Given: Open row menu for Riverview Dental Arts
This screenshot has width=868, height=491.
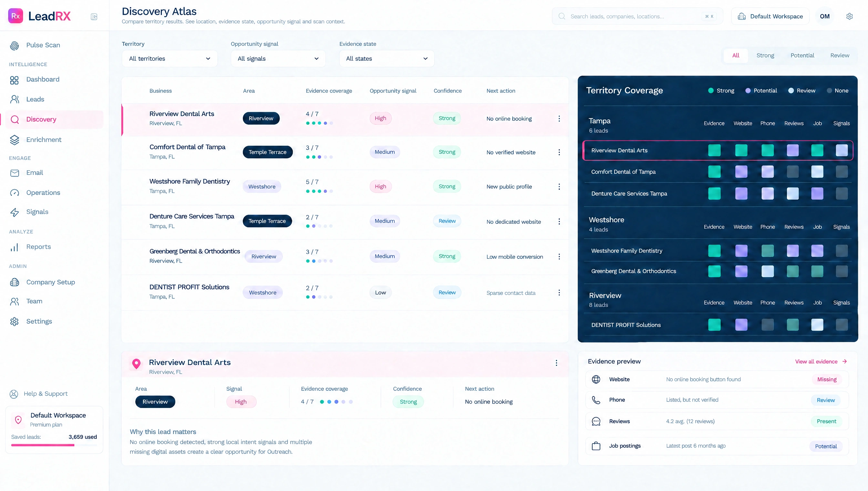Looking at the screenshot, I should pyautogui.click(x=559, y=119).
